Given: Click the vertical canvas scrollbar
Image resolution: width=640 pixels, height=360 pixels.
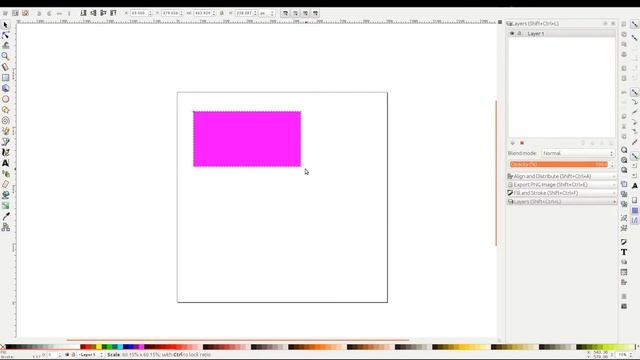Looking at the screenshot, I should pos(496,173).
